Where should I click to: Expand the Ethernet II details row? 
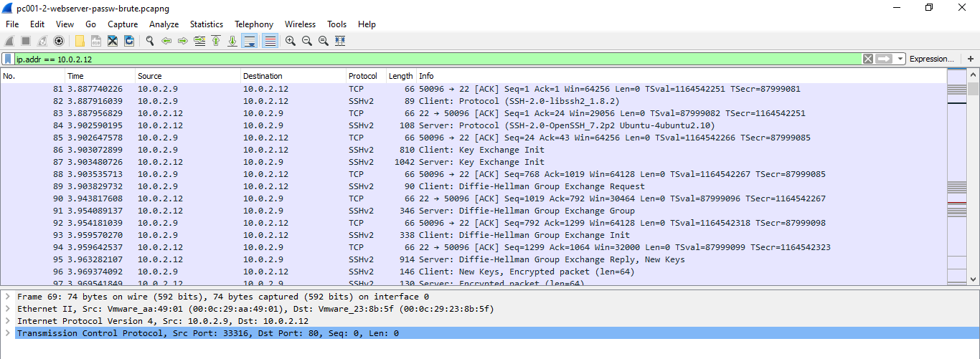(7, 309)
